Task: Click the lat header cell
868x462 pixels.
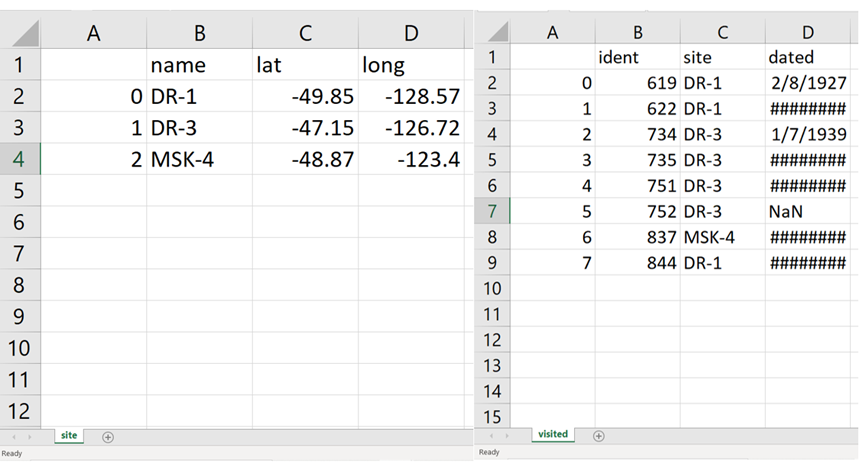Action: pos(306,65)
